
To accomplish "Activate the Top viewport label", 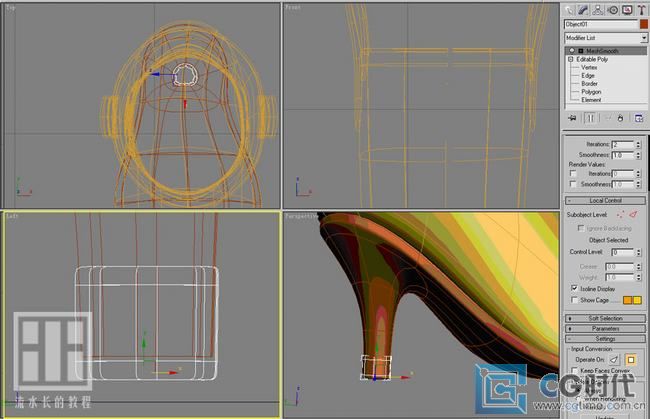I will [x=11, y=7].
